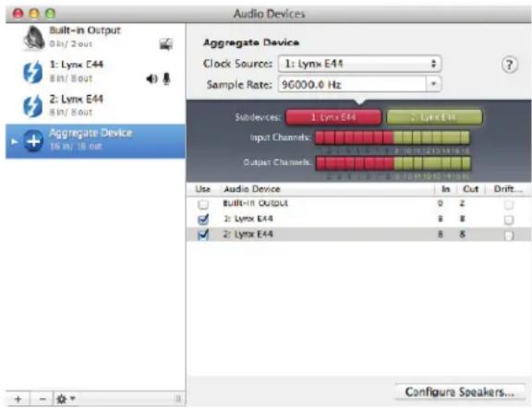Open the Clock Source popup menu
532x408 pixels.
[359, 64]
